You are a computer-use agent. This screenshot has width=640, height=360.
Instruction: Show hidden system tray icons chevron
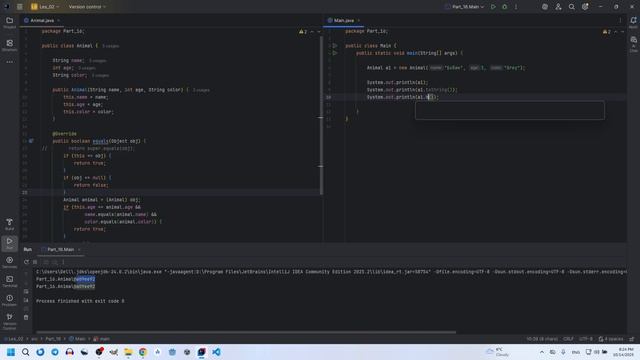(542, 352)
